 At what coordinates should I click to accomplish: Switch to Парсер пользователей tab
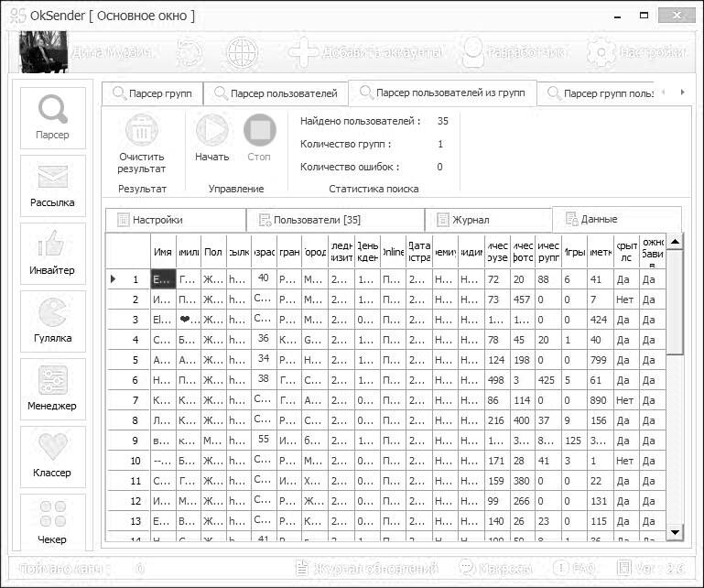276,93
